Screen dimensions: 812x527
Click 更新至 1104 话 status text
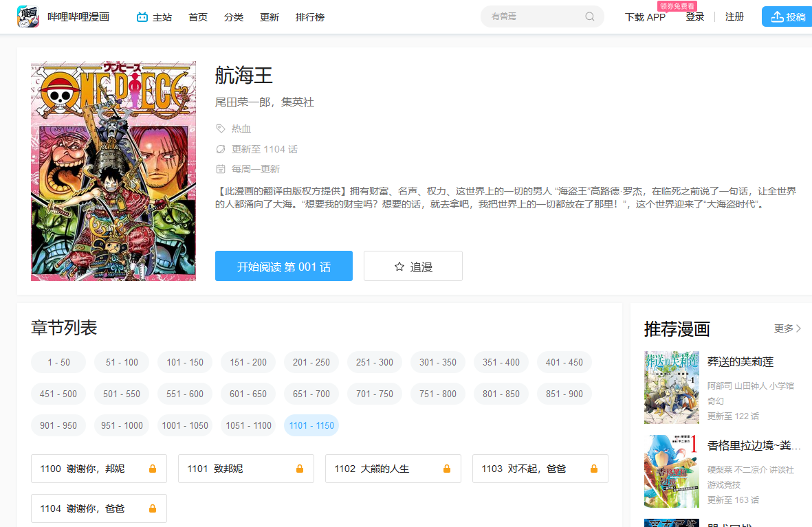coord(265,149)
